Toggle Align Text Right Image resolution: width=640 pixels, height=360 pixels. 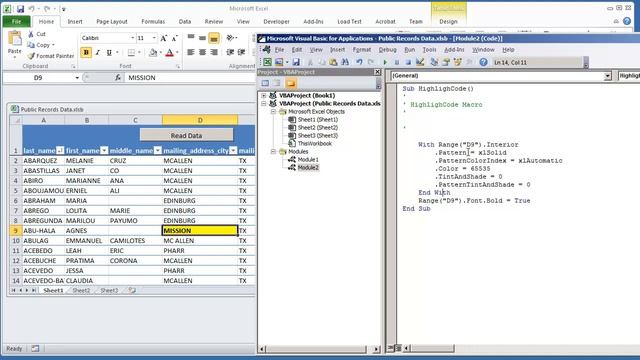pyautogui.click(x=213, y=52)
